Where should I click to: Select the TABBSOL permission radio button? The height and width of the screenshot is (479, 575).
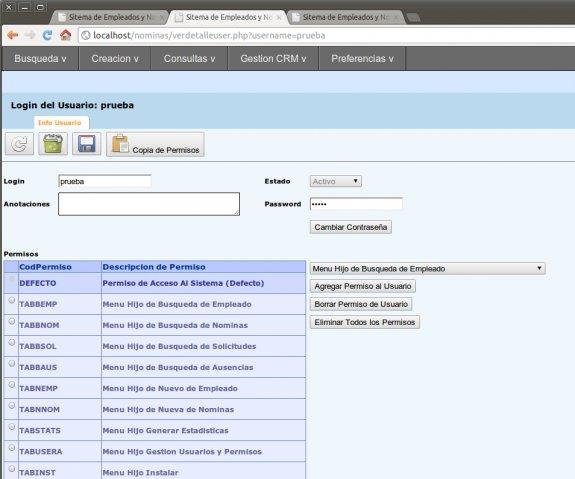12,342
